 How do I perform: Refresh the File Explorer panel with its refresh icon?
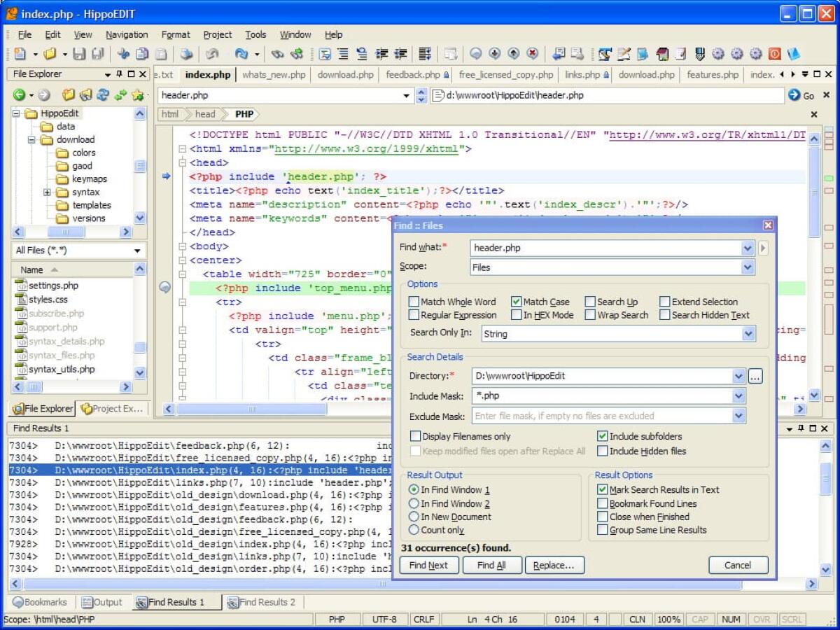[x=102, y=95]
